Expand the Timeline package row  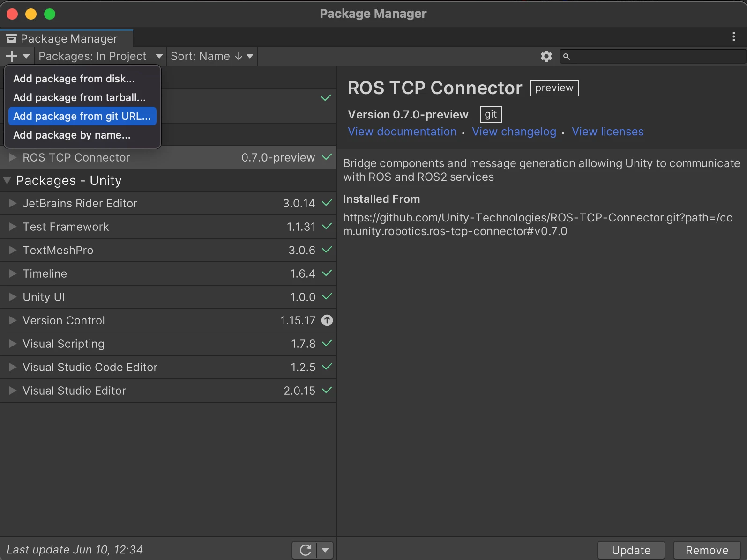tap(13, 273)
